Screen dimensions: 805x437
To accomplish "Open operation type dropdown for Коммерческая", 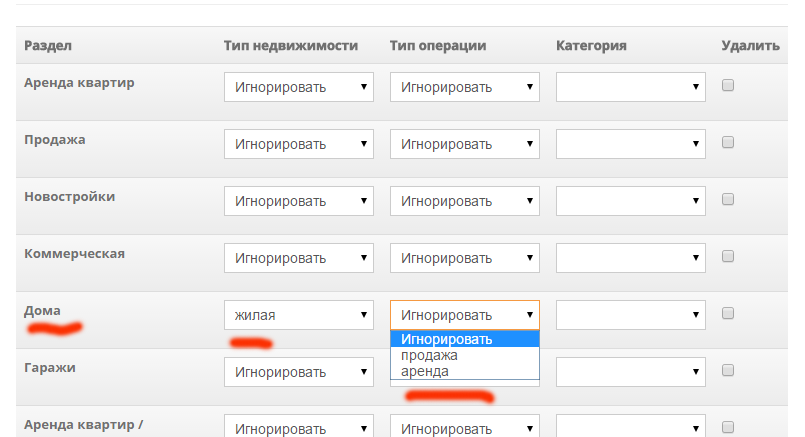I will click(x=465, y=258).
